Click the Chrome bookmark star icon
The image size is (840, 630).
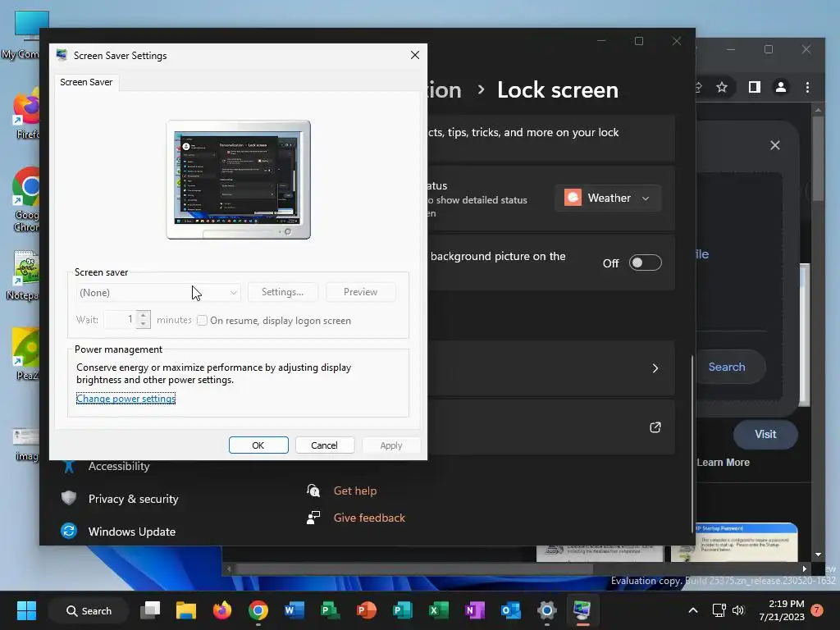(722, 87)
